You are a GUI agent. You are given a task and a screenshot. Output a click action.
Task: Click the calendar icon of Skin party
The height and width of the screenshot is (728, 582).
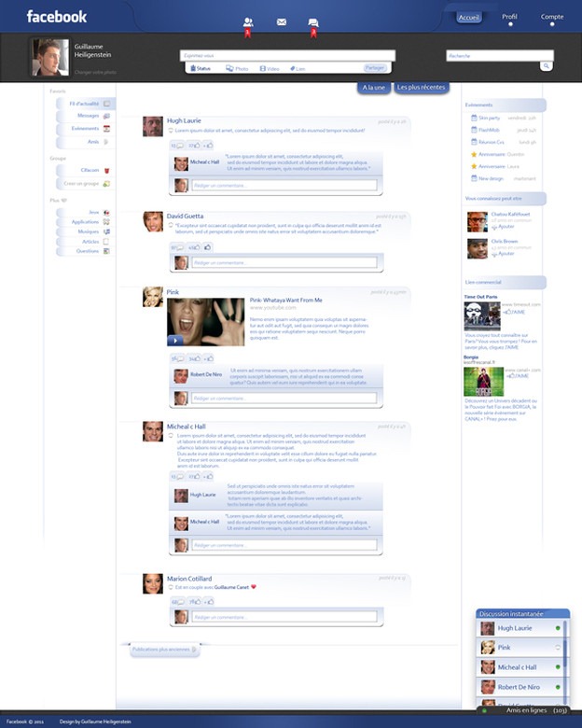(474, 118)
